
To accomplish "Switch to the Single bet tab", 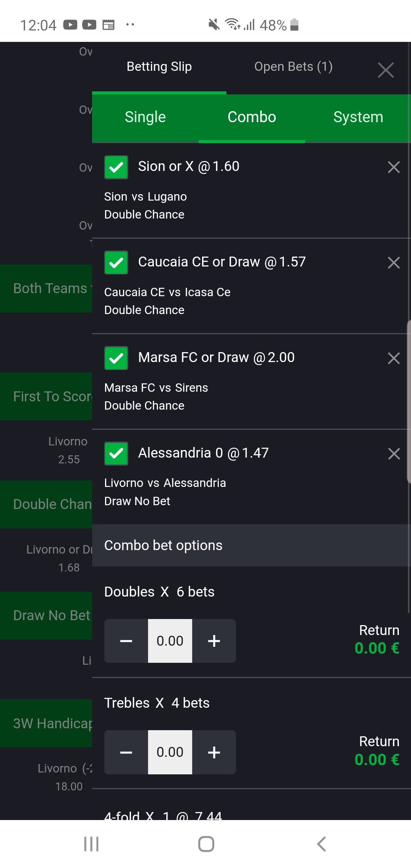I will click(x=145, y=117).
